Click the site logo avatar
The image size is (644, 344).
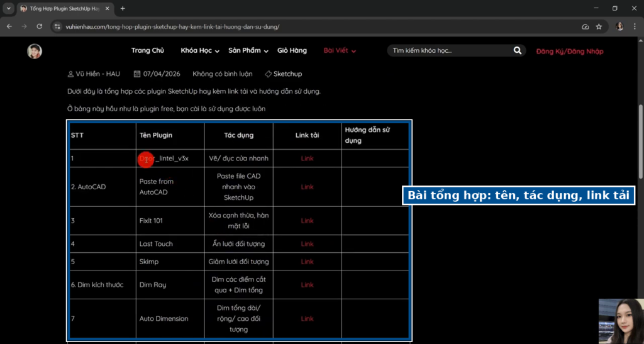35,52
